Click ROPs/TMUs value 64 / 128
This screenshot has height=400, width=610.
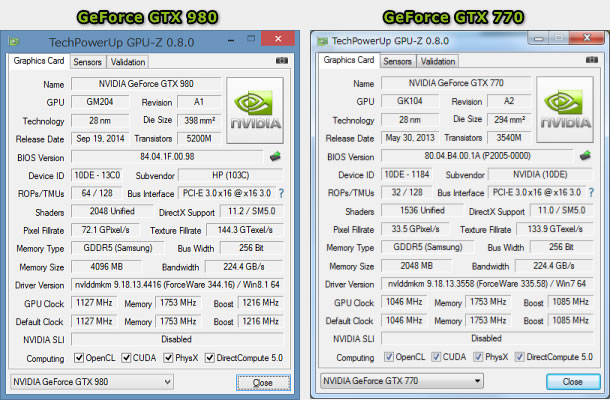97,193
